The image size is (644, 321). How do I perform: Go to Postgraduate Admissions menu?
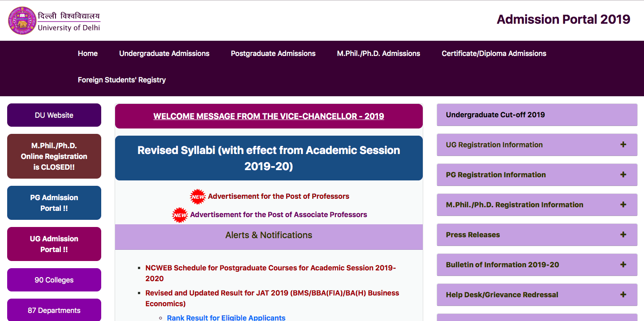(273, 53)
